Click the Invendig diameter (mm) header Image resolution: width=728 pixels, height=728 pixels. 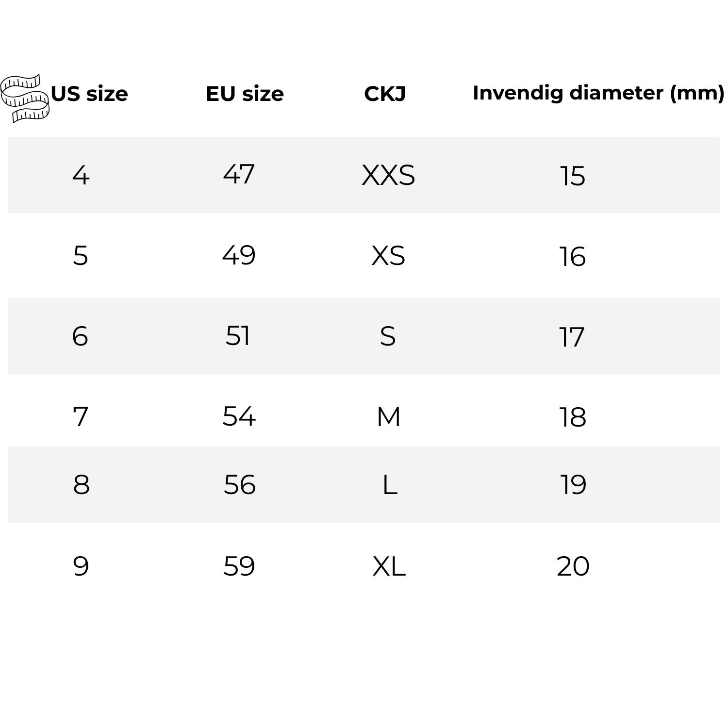click(598, 93)
